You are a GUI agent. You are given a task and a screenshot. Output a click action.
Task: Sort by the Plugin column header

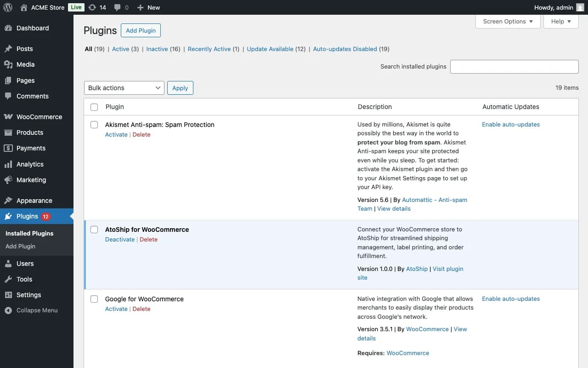tap(115, 107)
